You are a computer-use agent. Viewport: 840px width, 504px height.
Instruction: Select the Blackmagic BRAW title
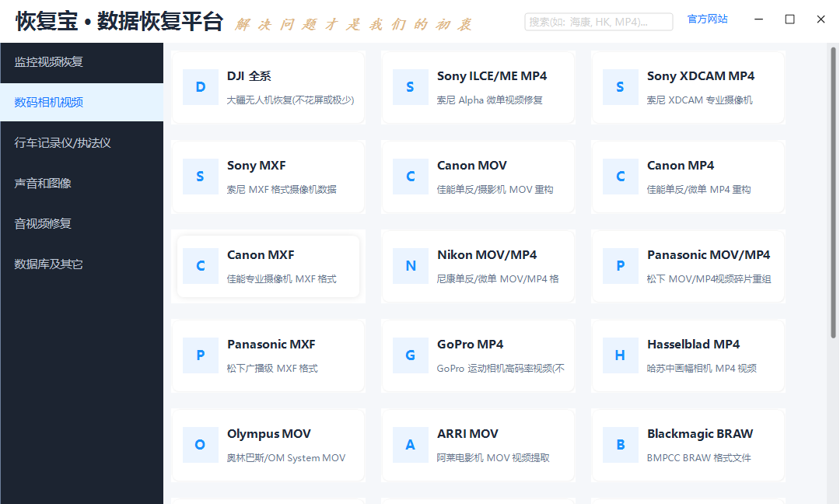coord(700,434)
